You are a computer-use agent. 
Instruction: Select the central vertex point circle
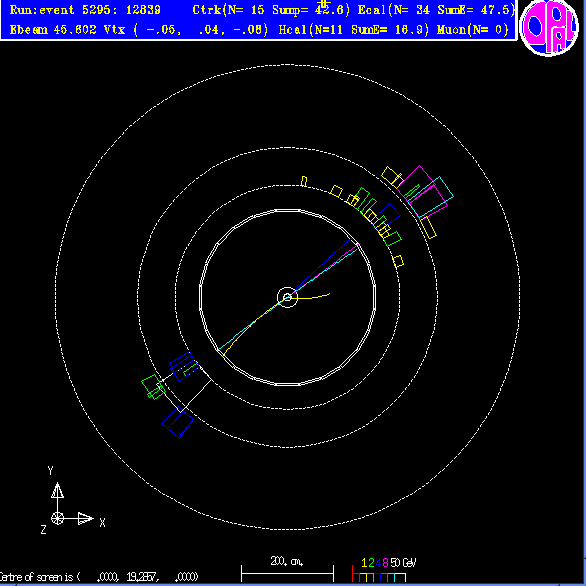click(287, 297)
